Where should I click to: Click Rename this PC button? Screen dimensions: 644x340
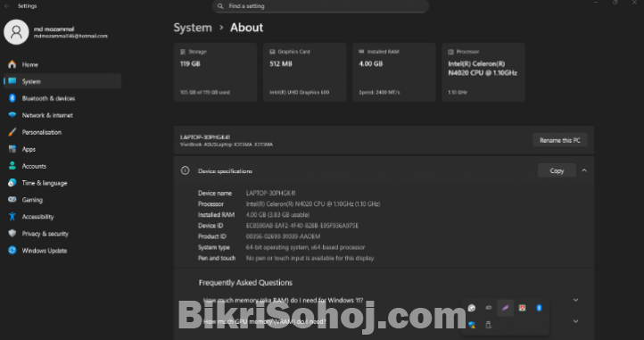pyautogui.click(x=560, y=140)
